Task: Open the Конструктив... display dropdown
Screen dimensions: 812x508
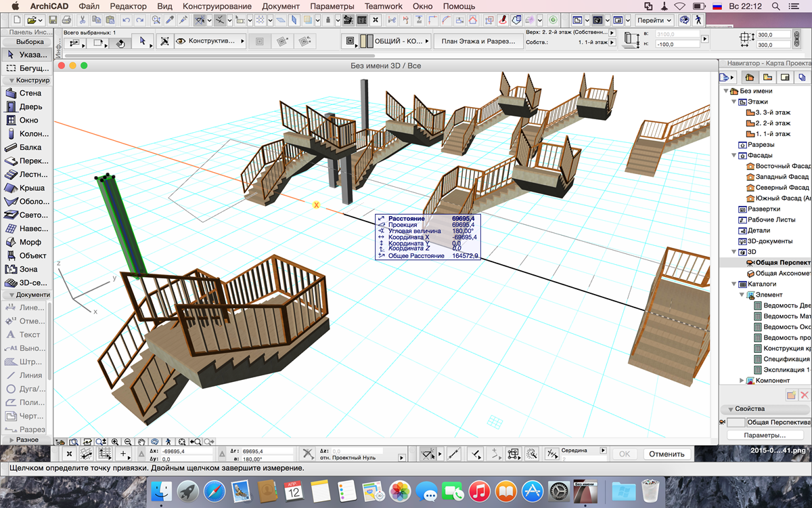Action: pos(211,41)
